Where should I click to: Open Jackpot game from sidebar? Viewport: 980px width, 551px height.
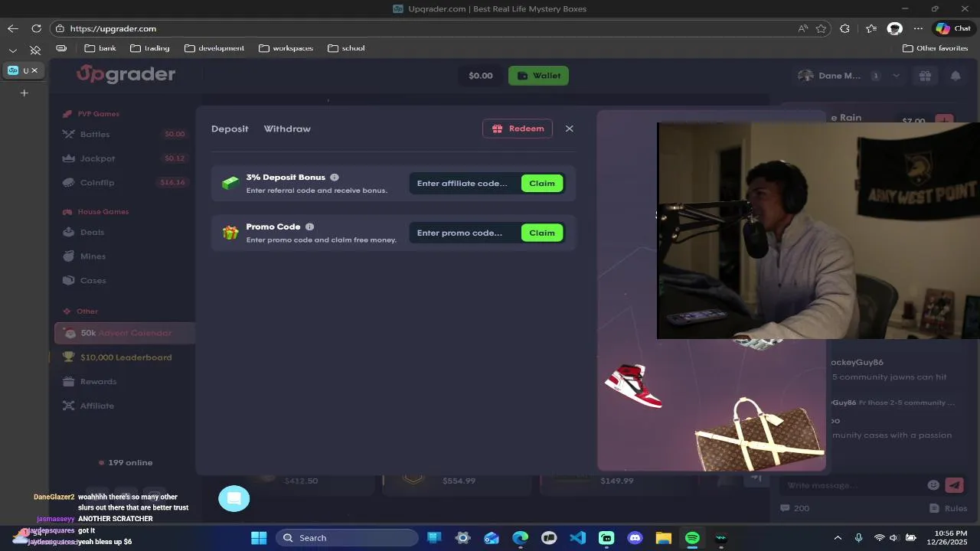point(97,158)
